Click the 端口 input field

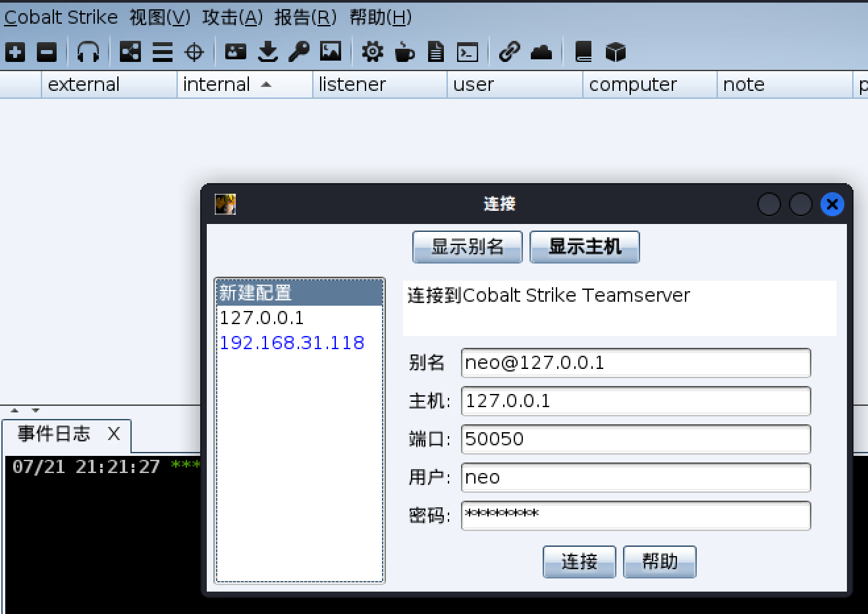[636, 439]
